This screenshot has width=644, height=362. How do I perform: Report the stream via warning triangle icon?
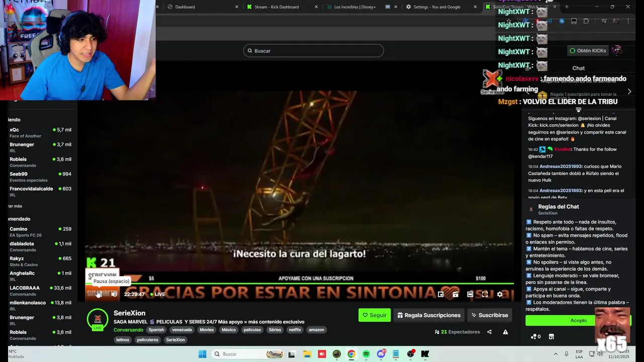[505, 332]
